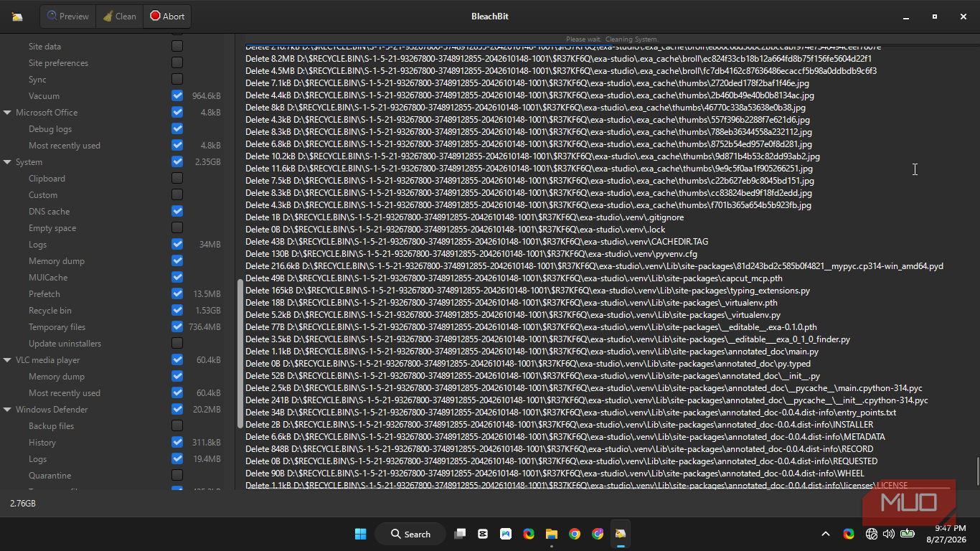Abort the running cleaning operation

pos(167,17)
